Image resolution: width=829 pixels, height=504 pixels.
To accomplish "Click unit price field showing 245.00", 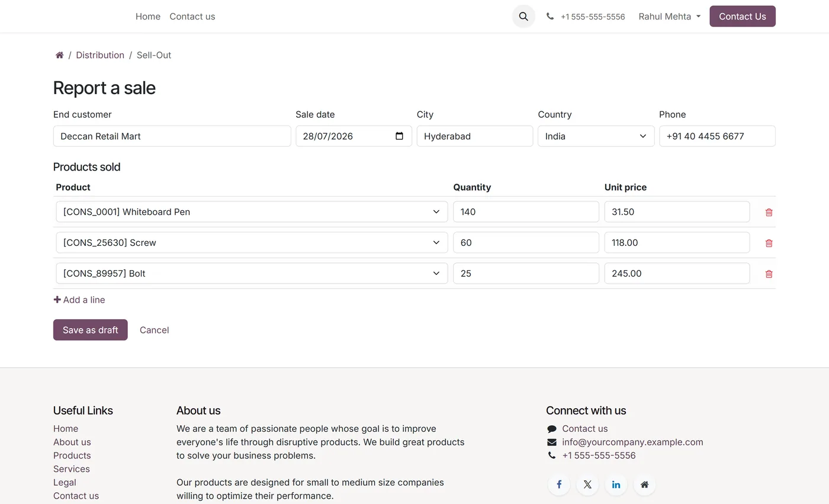I will tap(677, 274).
